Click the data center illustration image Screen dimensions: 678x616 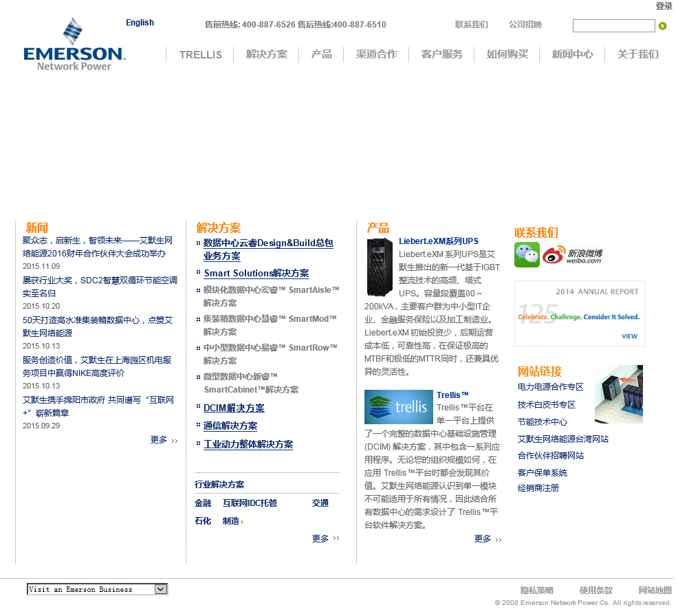pos(618,394)
